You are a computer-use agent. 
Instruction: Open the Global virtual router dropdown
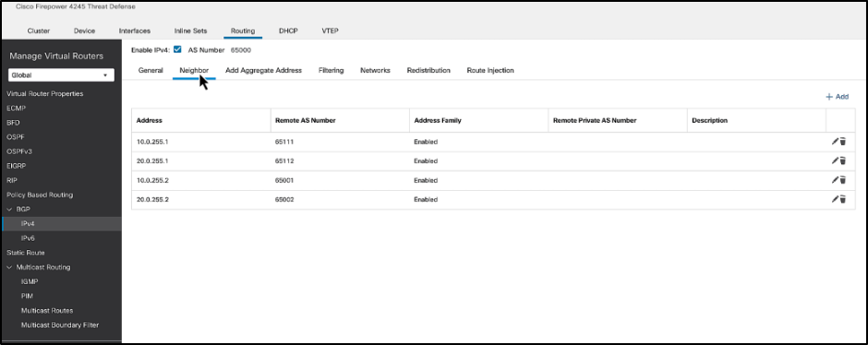pyautogui.click(x=61, y=76)
